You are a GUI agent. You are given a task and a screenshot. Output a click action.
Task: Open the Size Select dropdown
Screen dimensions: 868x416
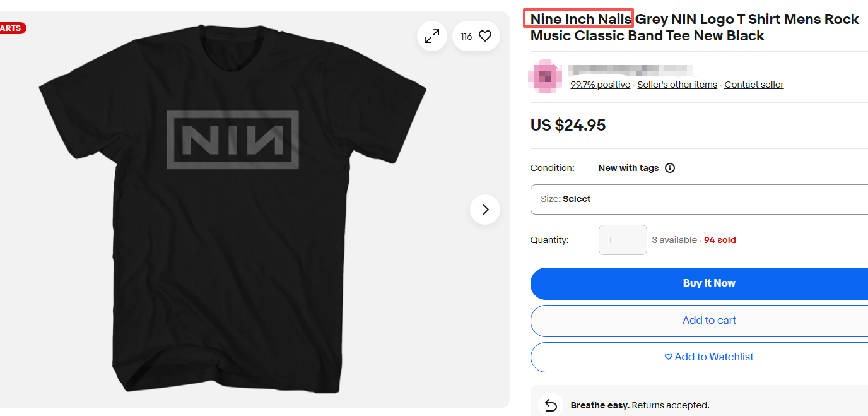click(699, 199)
